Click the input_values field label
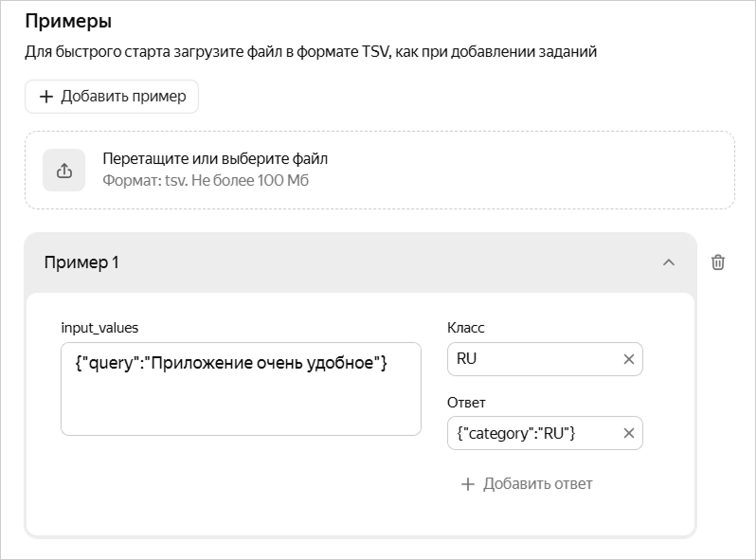This screenshot has height=560, width=756. click(x=99, y=328)
